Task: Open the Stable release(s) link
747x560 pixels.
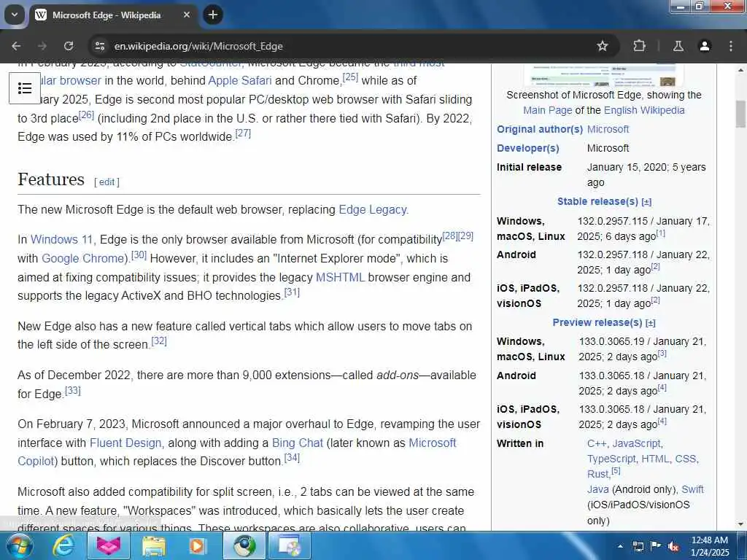Action: (x=597, y=201)
